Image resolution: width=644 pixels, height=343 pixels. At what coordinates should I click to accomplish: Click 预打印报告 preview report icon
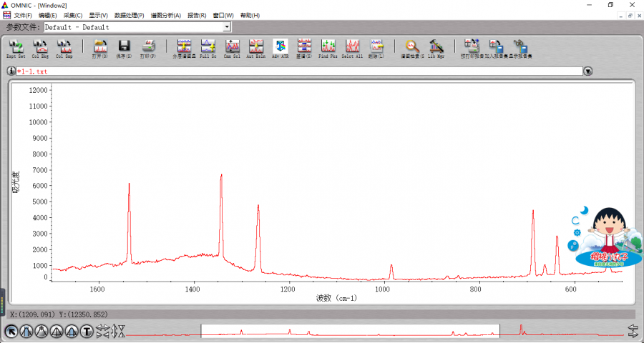472,49
